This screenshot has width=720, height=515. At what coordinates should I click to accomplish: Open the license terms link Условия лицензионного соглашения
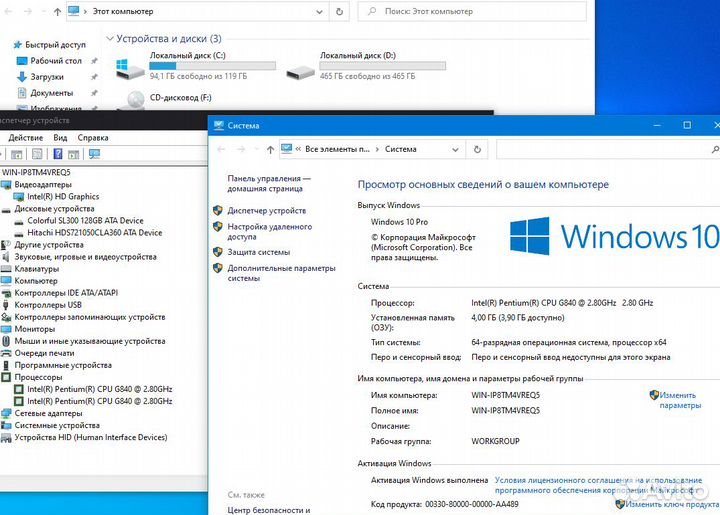coord(598,485)
